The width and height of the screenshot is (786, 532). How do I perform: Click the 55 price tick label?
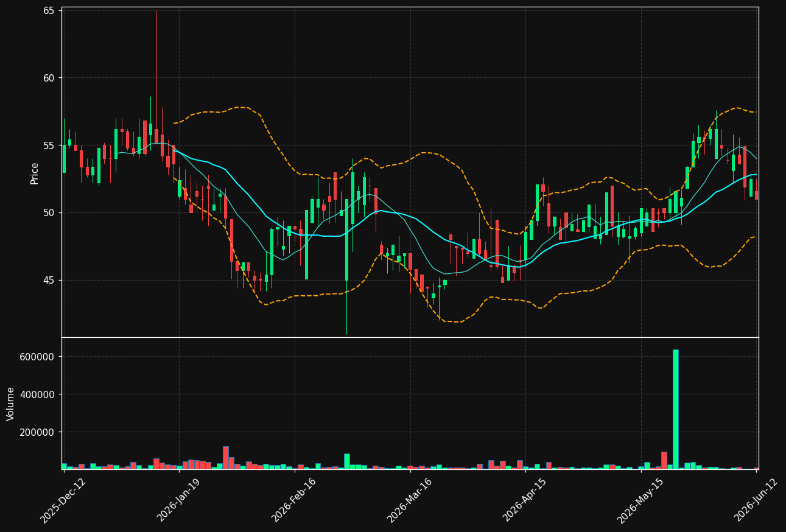(x=49, y=145)
